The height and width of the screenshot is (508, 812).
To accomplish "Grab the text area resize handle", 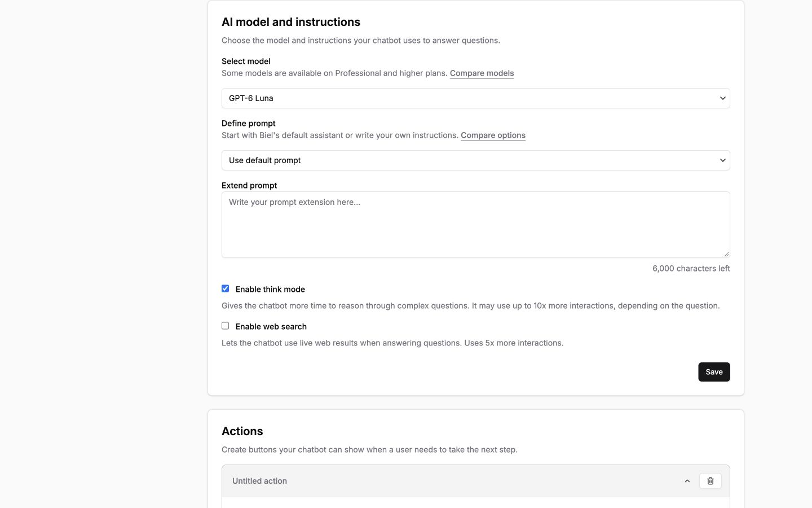I will [726, 254].
